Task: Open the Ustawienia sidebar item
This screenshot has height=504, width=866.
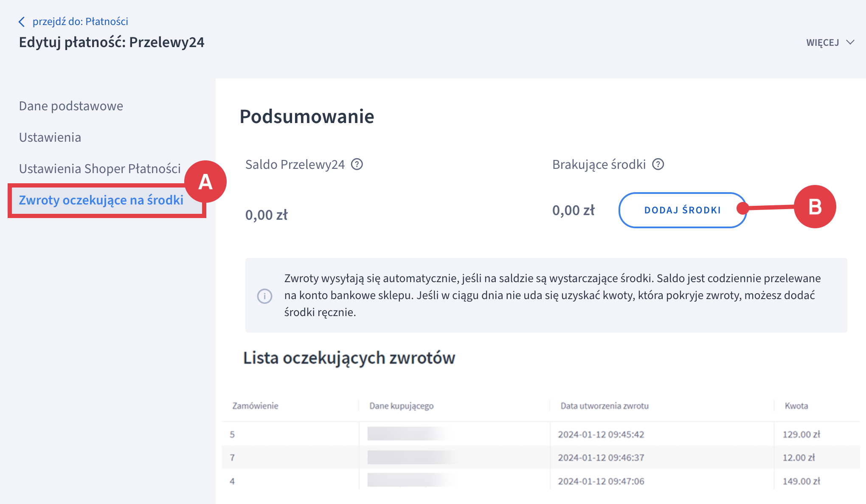Action: point(50,137)
